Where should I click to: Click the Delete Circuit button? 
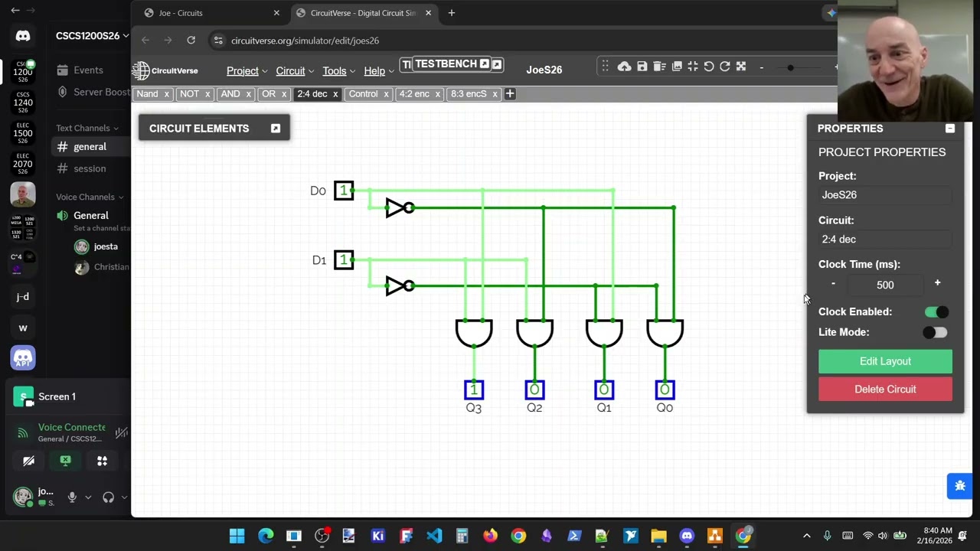885,390
